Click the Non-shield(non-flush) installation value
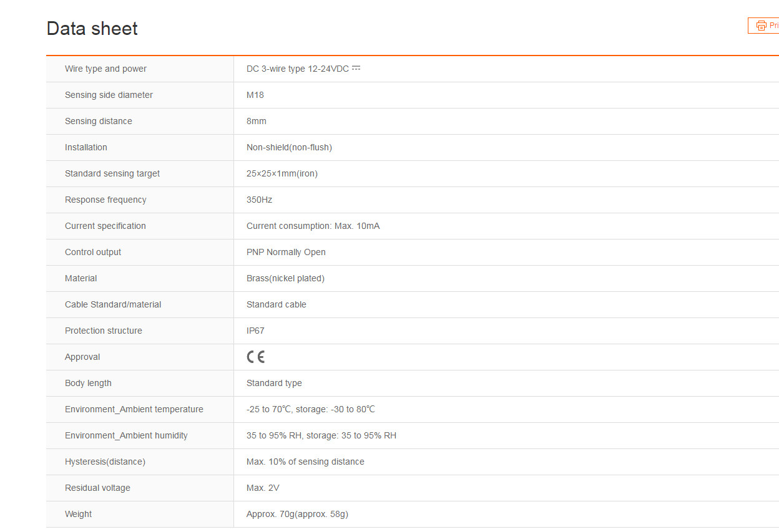This screenshot has width=779, height=532. (289, 147)
